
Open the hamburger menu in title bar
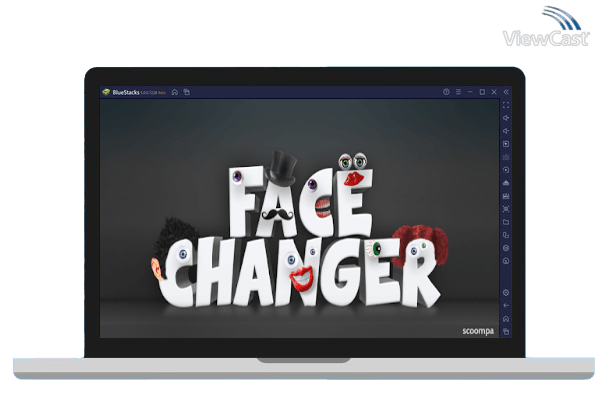(x=458, y=92)
